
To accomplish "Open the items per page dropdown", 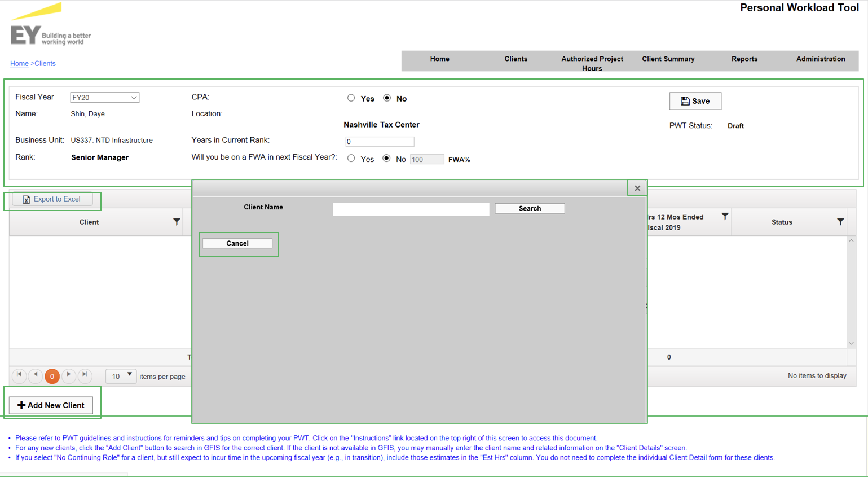I will pyautogui.click(x=121, y=376).
